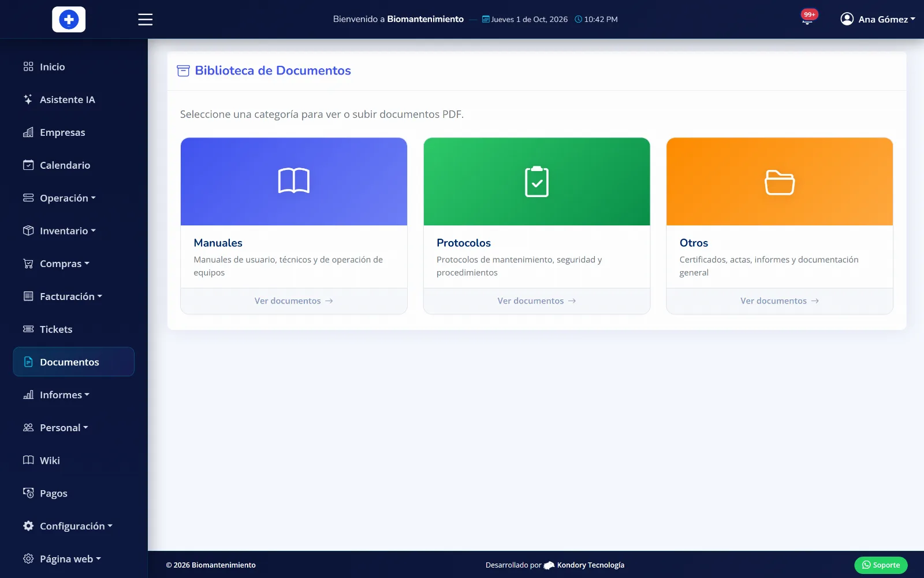Click Ver documentos under Protocolos

point(536,301)
